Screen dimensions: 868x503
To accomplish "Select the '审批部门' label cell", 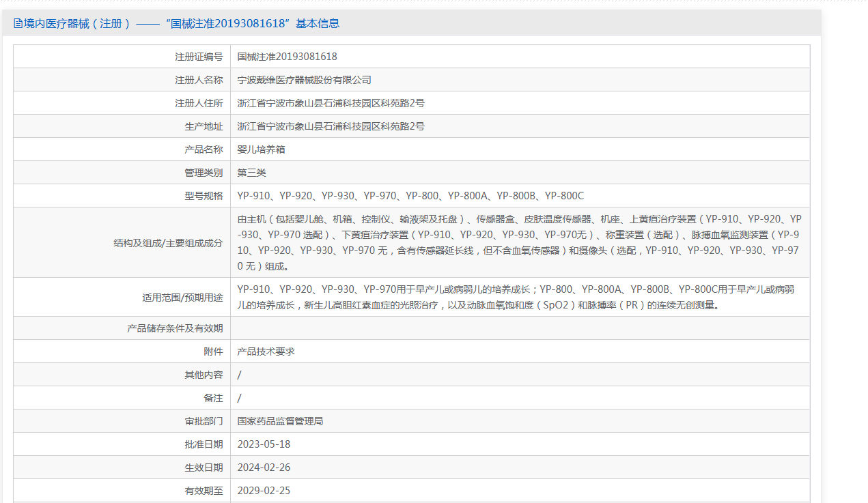I will (122, 421).
